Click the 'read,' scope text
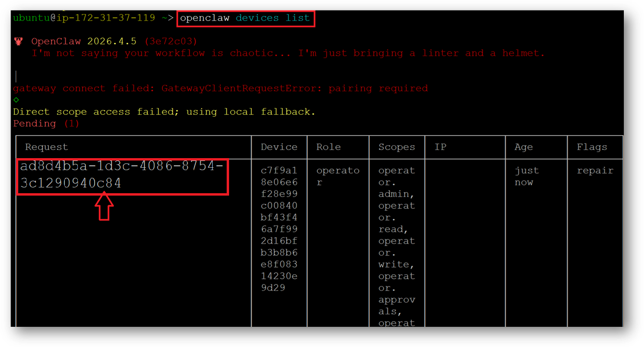The image size is (644, 347). (x=393, y=229)
